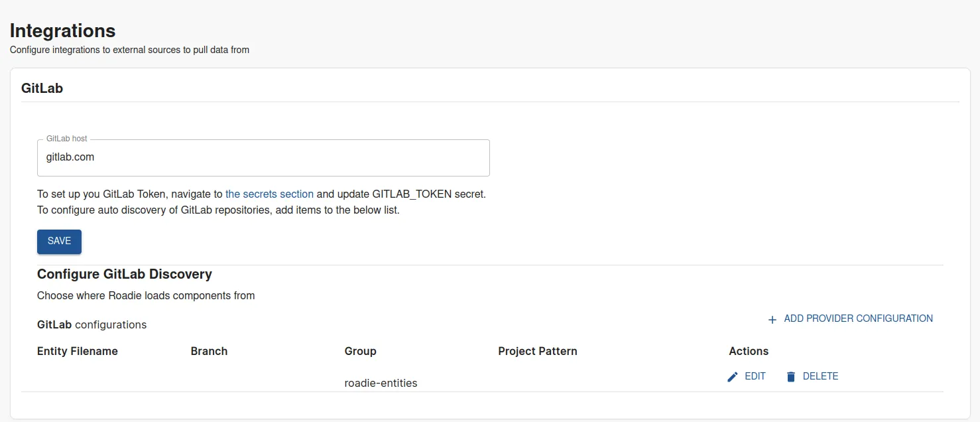Viewport: 980px width, 422px height.
Task: Click the GitLab configurations label
Action: tap(92, 324)
